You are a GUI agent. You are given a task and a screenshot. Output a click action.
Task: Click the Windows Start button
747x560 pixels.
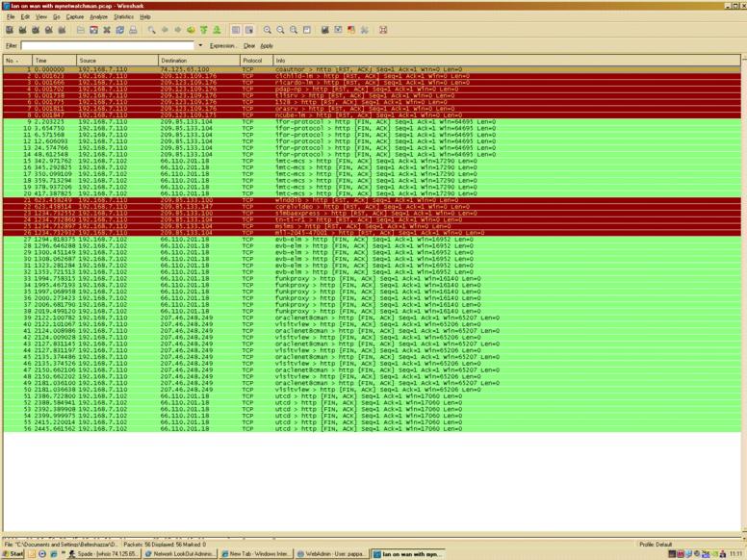13,554
